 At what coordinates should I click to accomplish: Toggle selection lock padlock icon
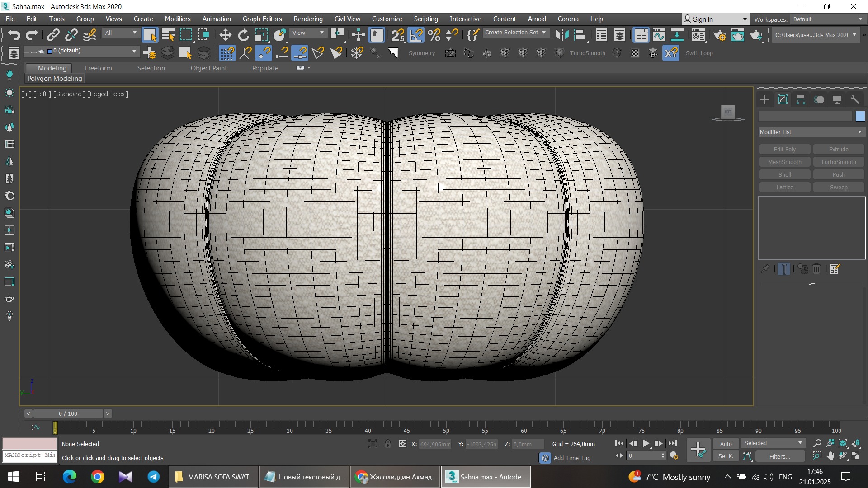click(388, 444)
